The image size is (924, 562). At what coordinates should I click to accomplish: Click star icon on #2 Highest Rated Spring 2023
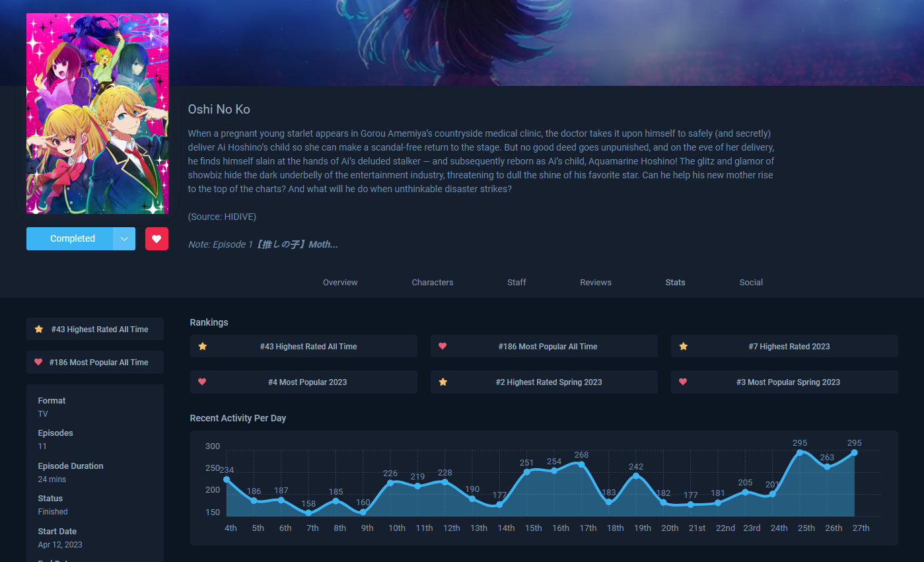pyautogui.click(x=443, y=382)
